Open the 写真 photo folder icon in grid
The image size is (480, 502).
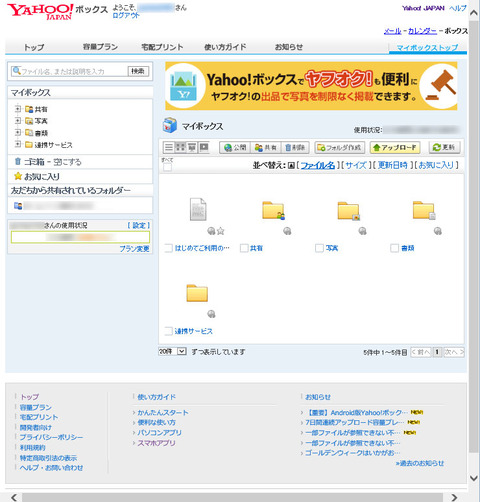[349, 210]
